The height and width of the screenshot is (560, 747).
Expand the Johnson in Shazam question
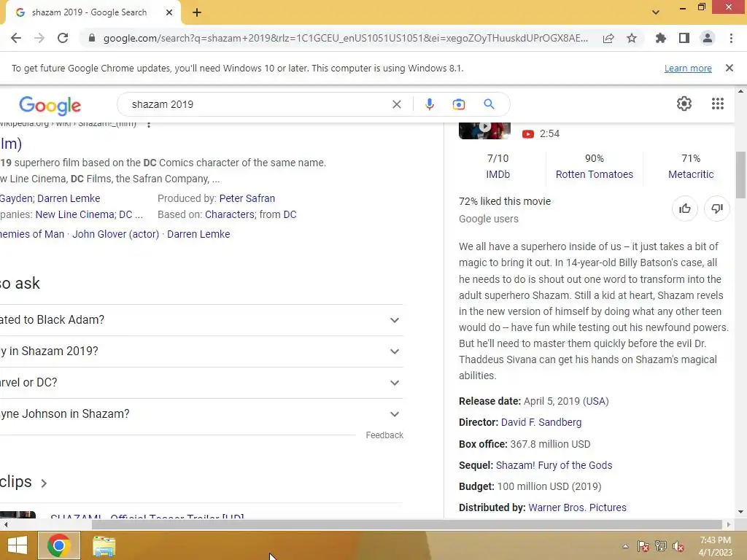201,414
